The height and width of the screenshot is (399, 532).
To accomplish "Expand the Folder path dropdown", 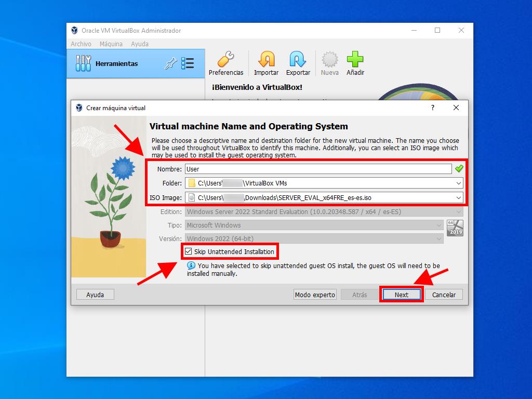I will coord(458,183).
